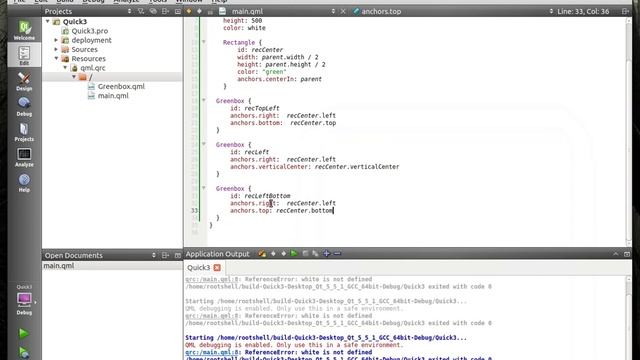Select Greenbox.qml in project tree
The width and height of the screenshot is (640, 360).
[121, 86]
